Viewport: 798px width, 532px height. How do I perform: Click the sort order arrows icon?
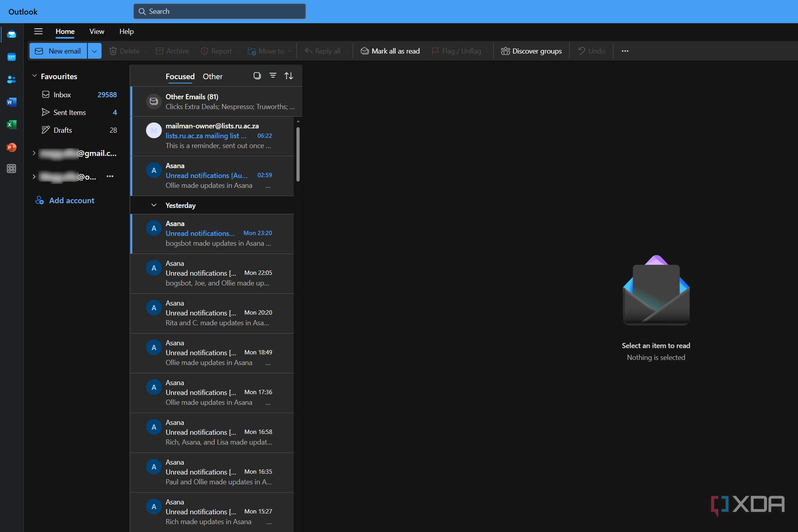289,76
